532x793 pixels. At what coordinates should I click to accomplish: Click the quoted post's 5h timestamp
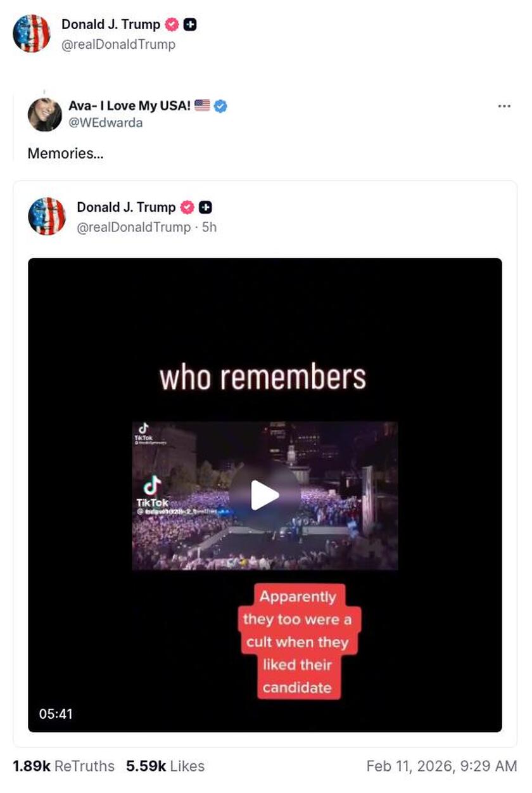tap(209, 227)
